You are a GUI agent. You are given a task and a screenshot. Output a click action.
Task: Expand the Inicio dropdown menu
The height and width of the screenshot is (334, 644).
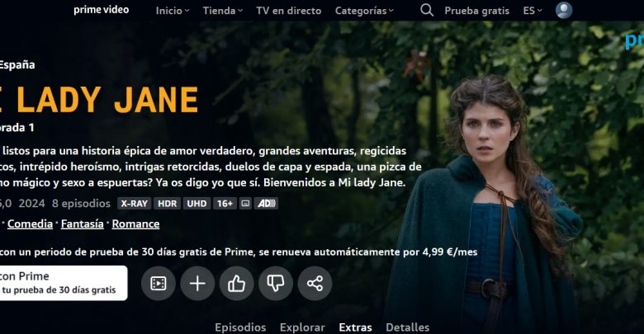click(173, 11)
